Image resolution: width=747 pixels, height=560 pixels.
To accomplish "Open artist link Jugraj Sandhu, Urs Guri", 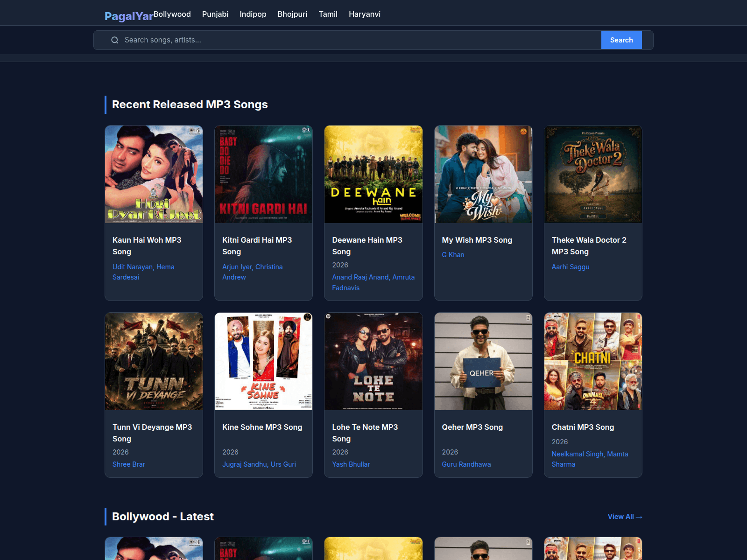I will pos(259,464).
